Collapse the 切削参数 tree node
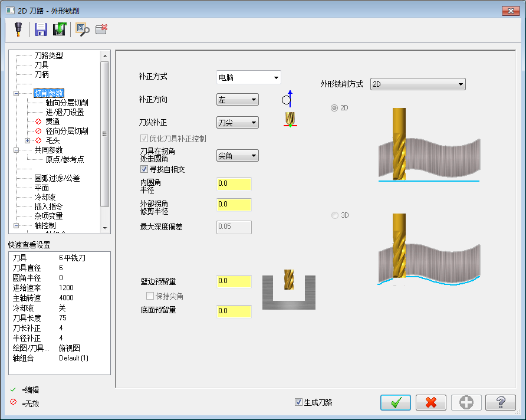Viewport: 526px width, 420px height. click(16, 93)
